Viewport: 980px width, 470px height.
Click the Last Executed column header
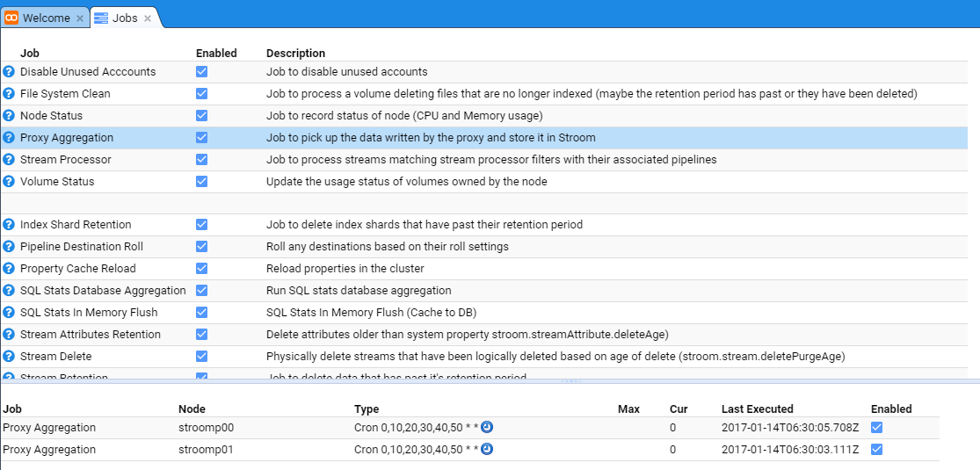click(757, 409)
